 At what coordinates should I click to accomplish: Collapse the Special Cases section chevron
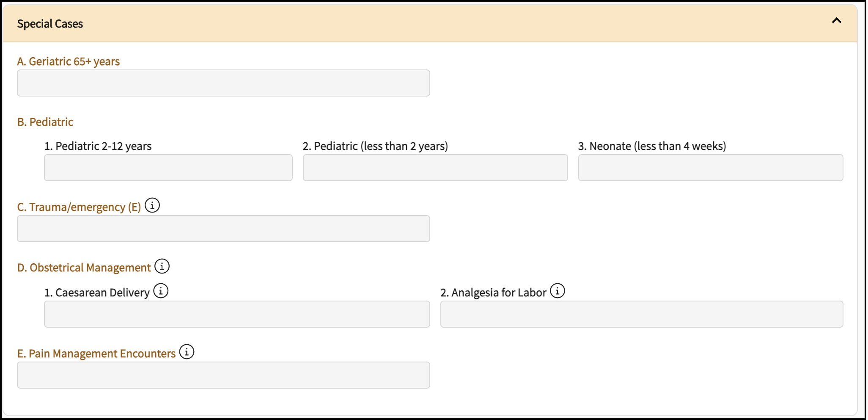pyautogui.click(x=836, y=21)
